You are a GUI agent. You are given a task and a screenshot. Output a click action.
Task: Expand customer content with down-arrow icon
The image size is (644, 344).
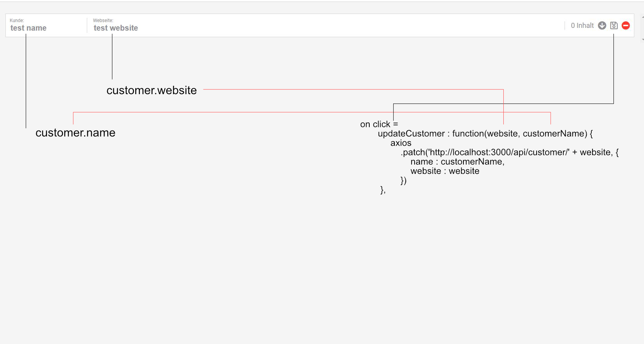(x=602, y=26)
